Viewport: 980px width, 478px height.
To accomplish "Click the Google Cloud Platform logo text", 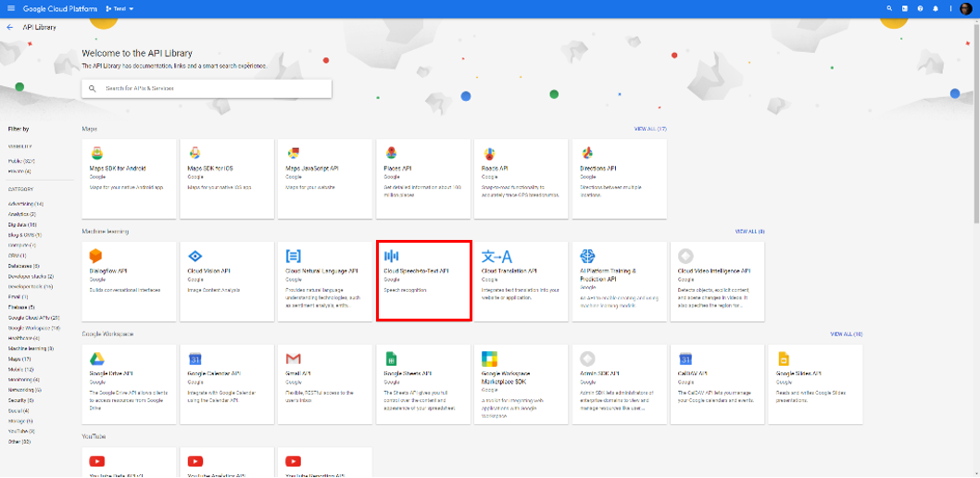I will 60,8.
